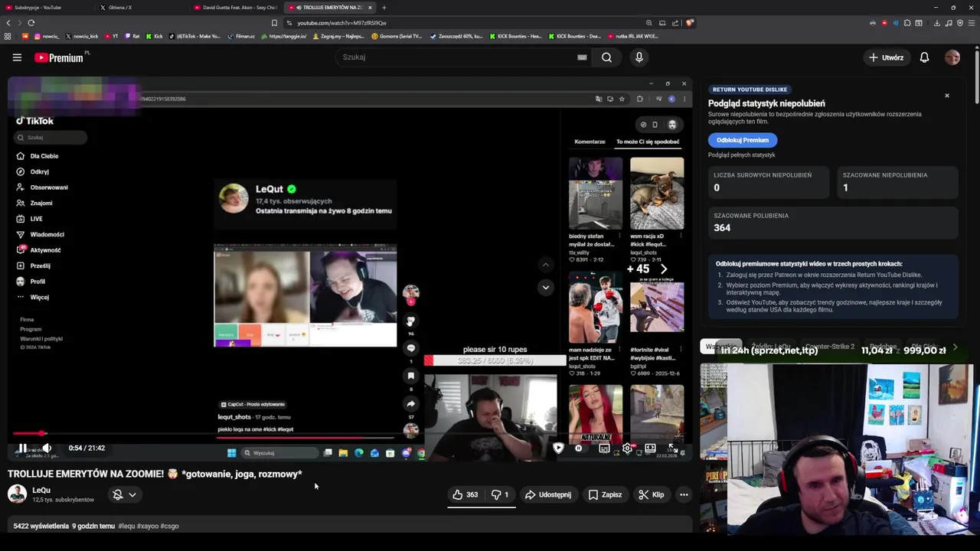
Task: Show more category chips with the right chevron
Action: 955,347
